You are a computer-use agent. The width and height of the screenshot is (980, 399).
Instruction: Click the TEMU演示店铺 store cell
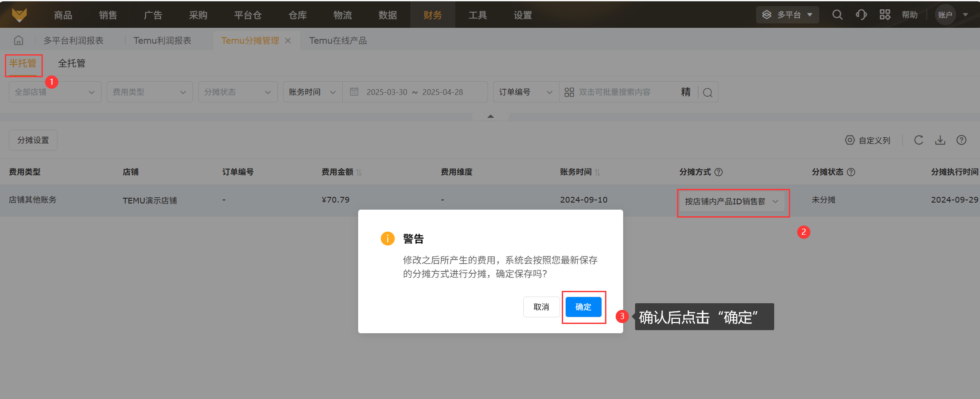pyautogui.click(x=150, y=200)
